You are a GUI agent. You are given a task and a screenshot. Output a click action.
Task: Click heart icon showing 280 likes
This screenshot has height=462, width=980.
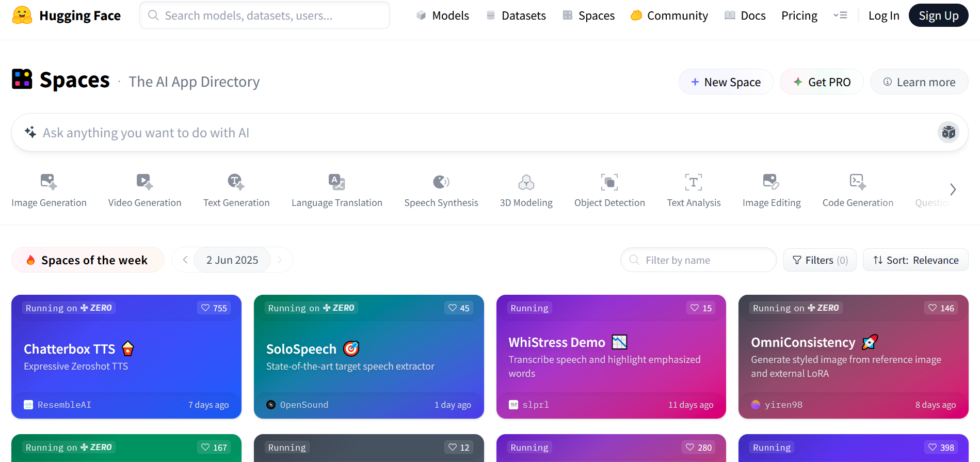tap(699, 448)
